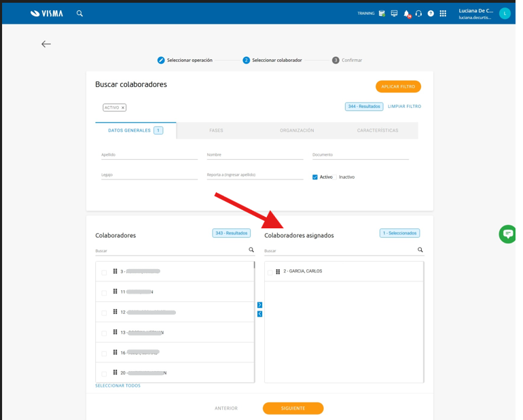Open the apps grid menu

(443, 14)
